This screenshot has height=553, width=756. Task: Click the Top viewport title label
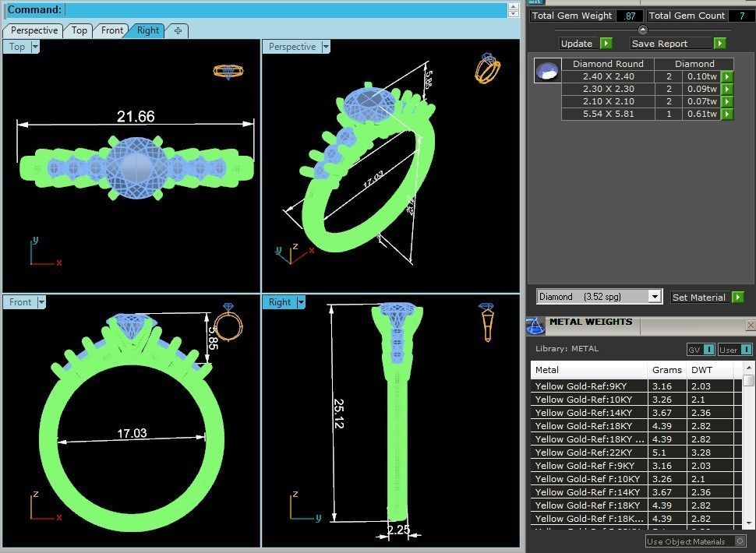(x=17, y=47)
